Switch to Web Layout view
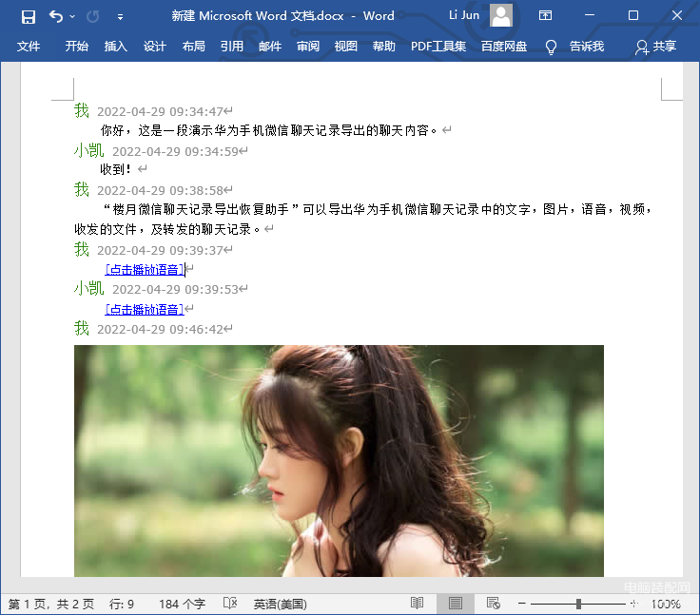The image size is (700, 615). coord(493,604)
